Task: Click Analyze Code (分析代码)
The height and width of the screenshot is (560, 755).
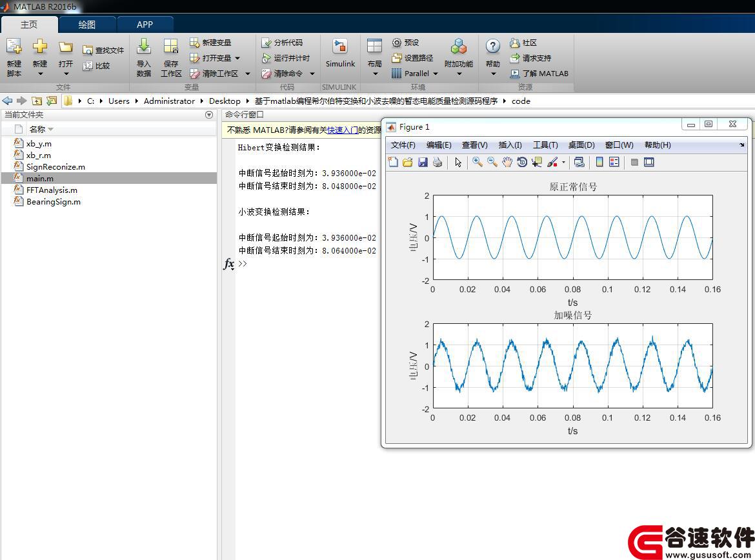Action: click(282, 43)
